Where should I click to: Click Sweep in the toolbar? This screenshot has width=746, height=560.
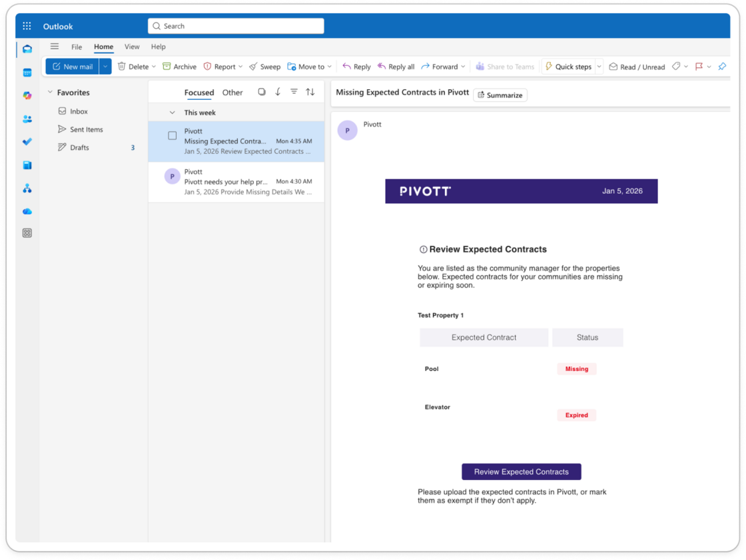265,67
